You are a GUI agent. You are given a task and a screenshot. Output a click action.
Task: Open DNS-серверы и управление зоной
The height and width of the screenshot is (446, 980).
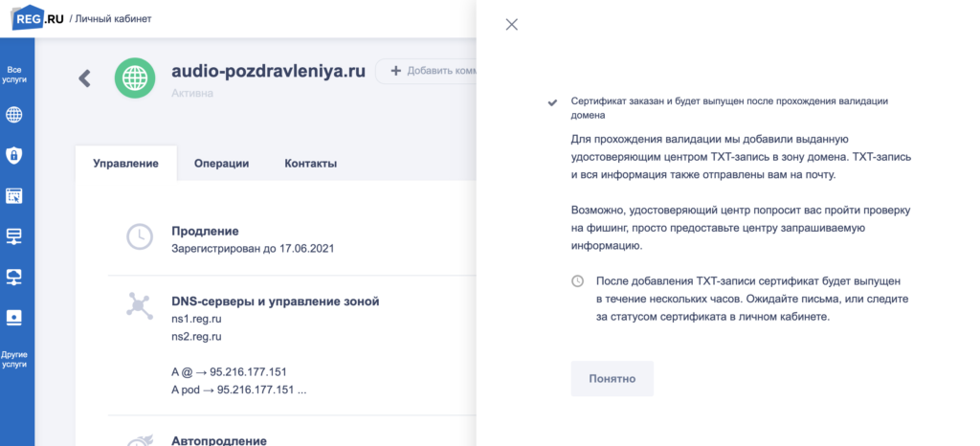pos(276,301)
